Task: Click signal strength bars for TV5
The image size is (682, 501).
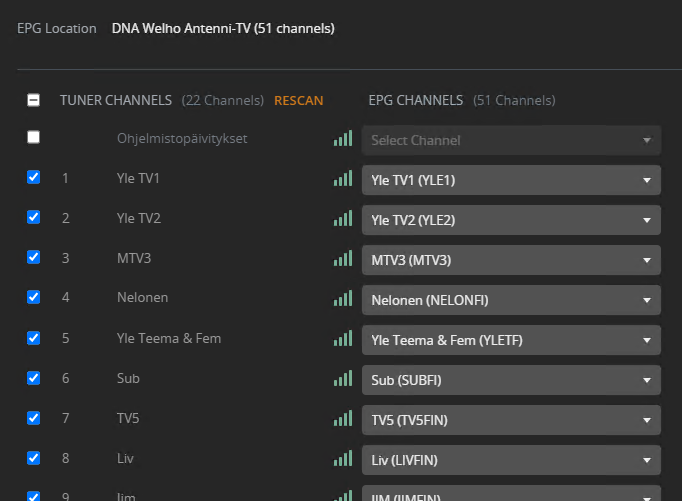Action: coord(343,419)
